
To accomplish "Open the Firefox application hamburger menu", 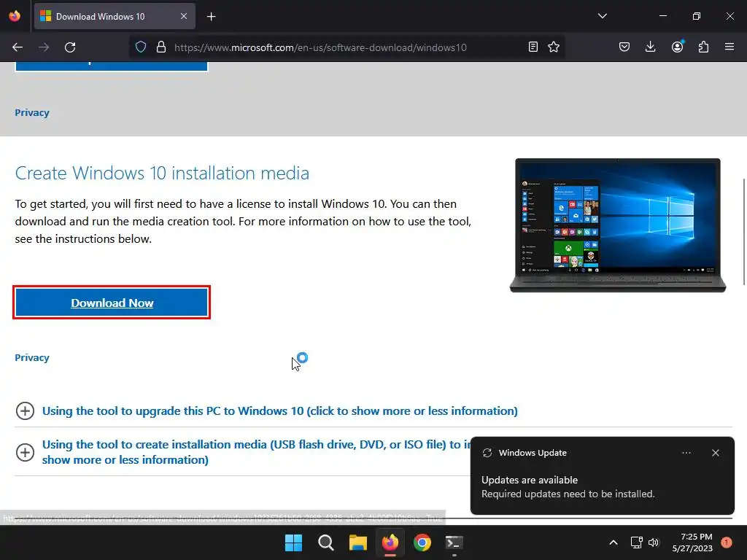I will click(729, 47).
